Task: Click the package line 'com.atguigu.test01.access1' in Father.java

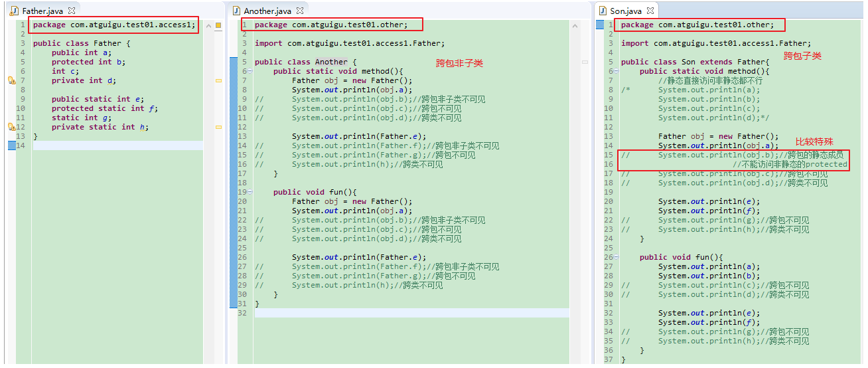Action: (x=114, y=25)
